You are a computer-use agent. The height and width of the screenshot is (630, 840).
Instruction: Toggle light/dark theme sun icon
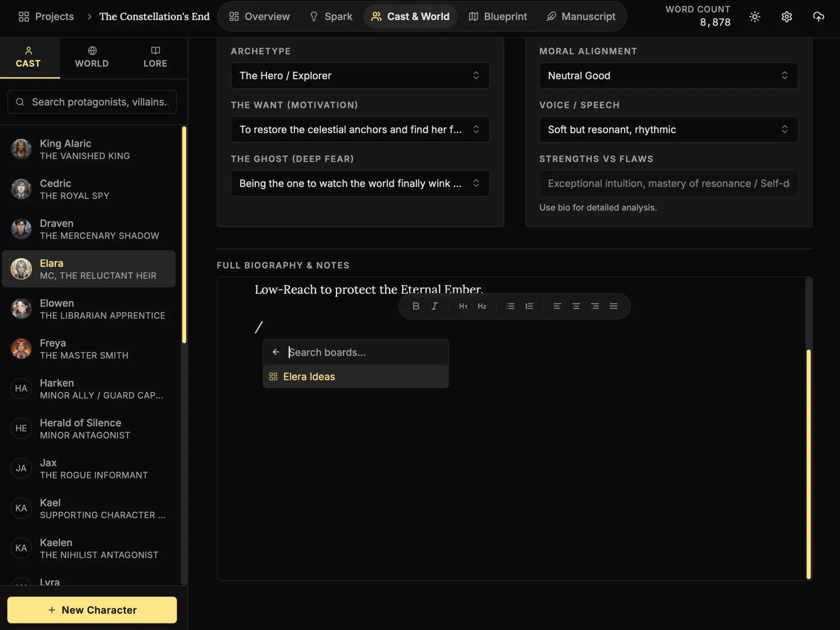click(x=755, y=17)
